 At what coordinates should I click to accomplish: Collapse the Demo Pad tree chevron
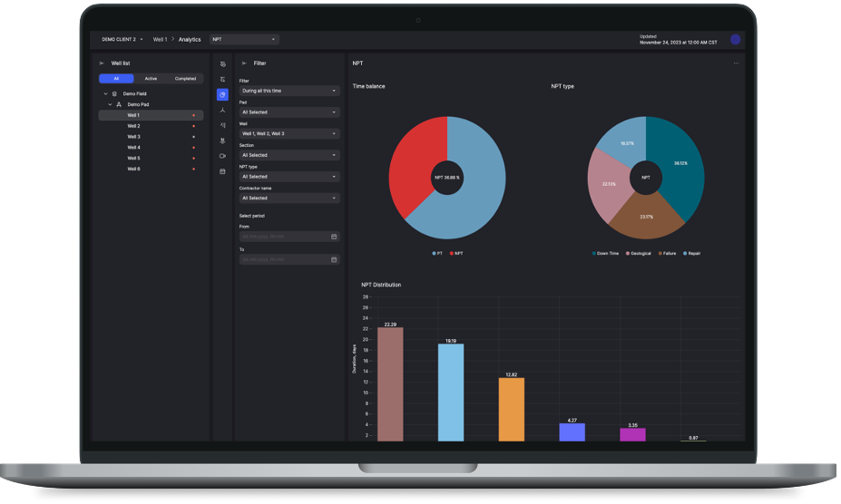pos(110,104)
